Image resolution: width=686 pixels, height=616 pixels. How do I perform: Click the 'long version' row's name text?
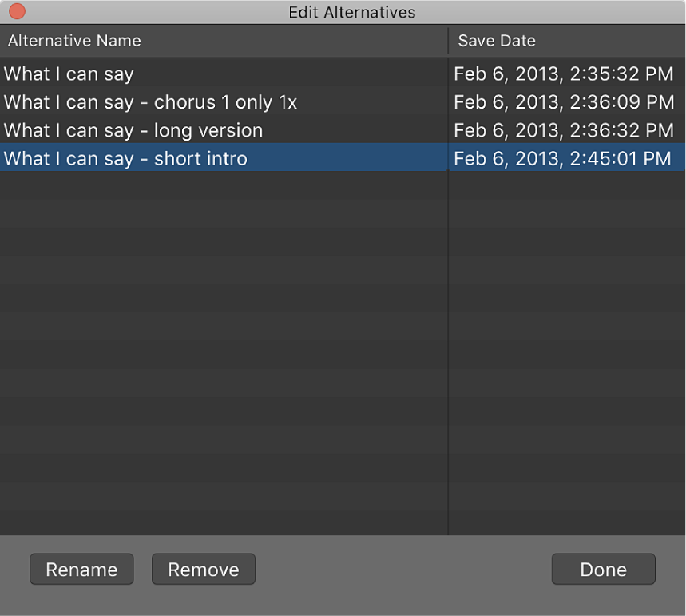pos(133,130)
